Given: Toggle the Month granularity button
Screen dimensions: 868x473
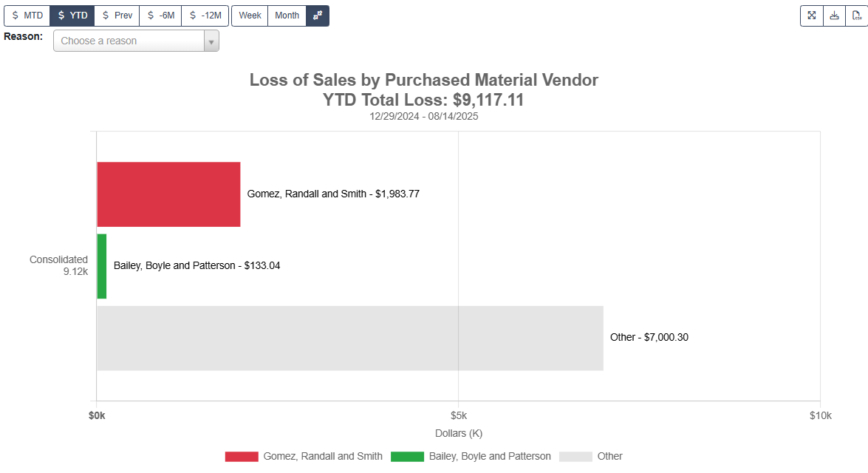Looking at the screenshot, I should (x=287, y=15).
